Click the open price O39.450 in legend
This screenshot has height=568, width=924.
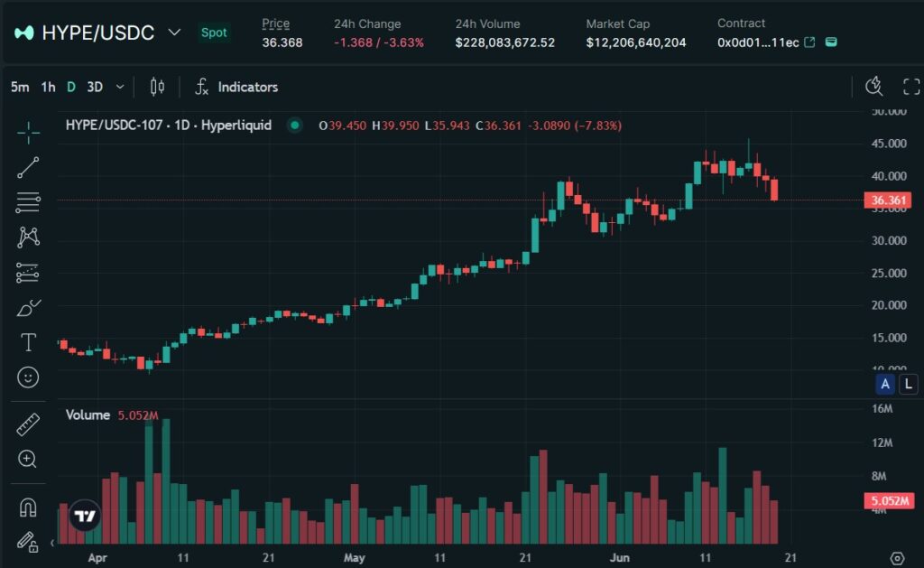coord(342,126)
